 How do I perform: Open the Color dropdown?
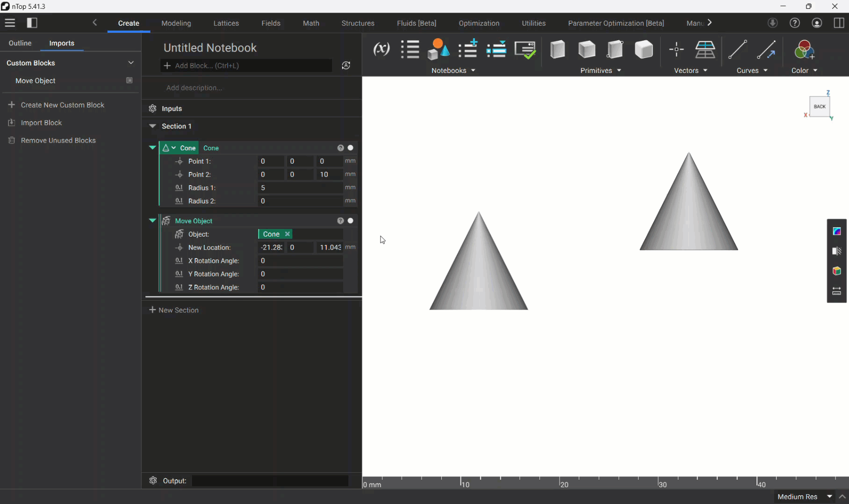click(x=804, y=70)
